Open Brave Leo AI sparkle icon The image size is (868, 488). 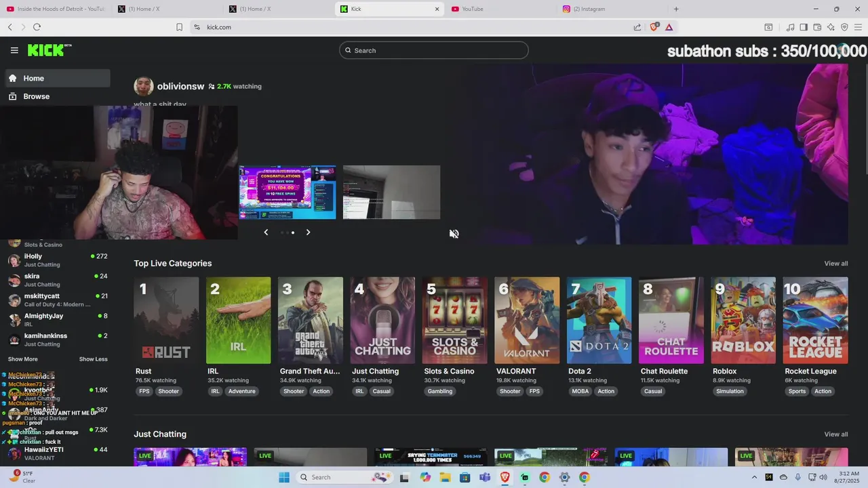coord(831,27)
